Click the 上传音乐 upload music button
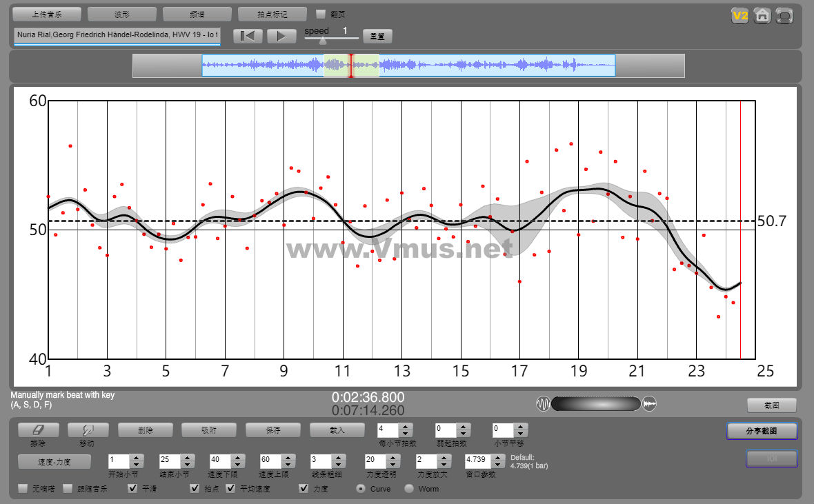The image size is (814, 504). tap(47, 14)
